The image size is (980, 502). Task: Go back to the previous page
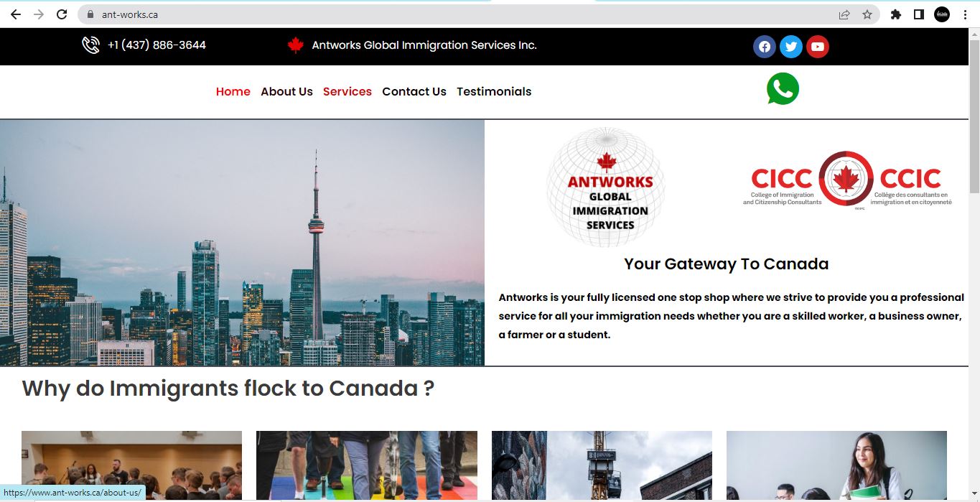pos(16,14)
